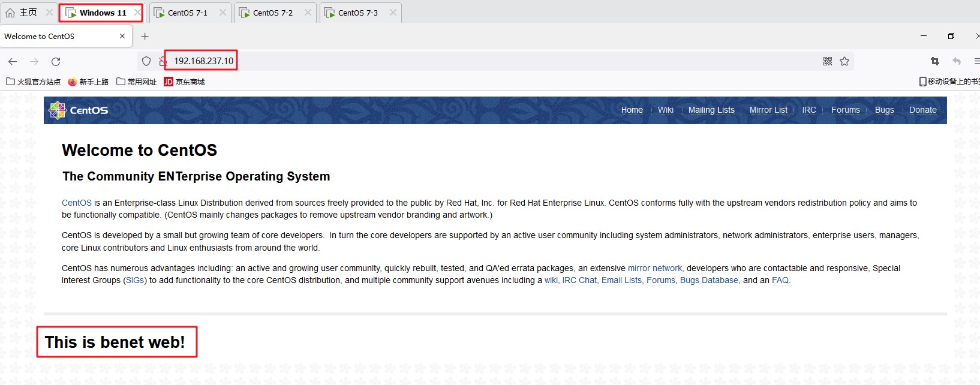Follow the IRC Chat link
980x385 pixels.
[579, 280]
